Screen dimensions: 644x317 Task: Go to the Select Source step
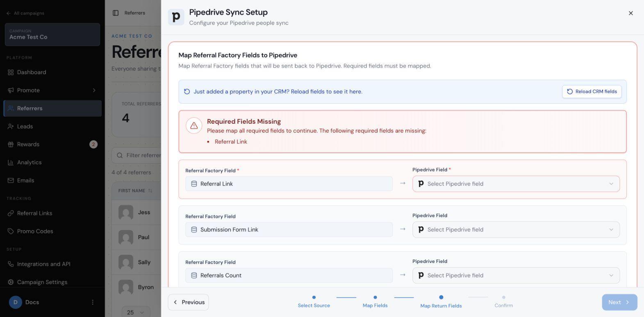click(x=314, y=302)
